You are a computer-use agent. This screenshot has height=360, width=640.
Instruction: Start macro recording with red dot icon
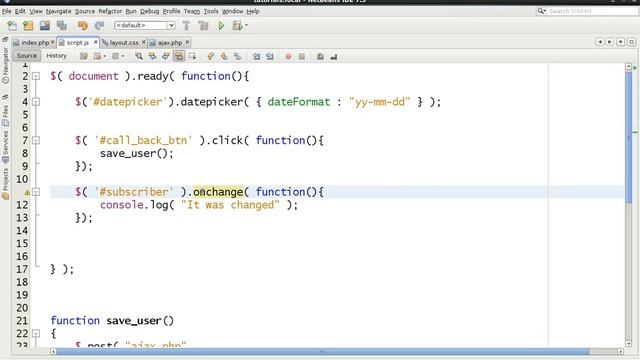288,56
